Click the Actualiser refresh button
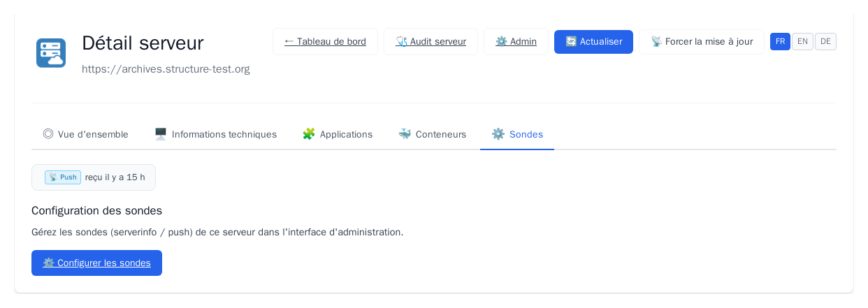Viewport: 868px width, 308px height. tap(593, 42)
